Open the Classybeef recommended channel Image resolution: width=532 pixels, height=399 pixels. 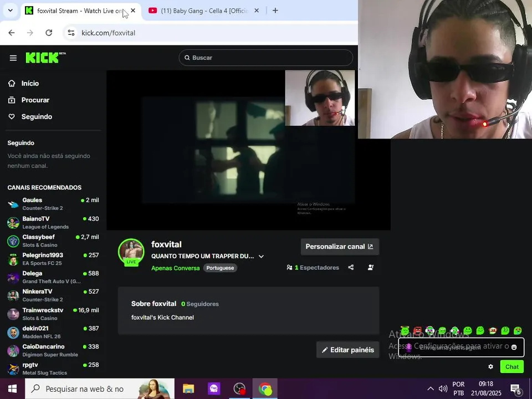[x=53, y=241]
